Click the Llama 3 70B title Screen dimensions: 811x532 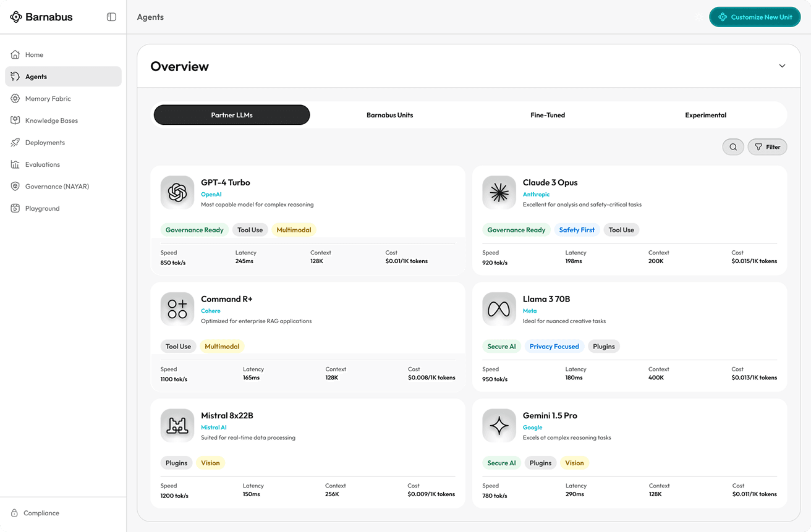point(546,299)
